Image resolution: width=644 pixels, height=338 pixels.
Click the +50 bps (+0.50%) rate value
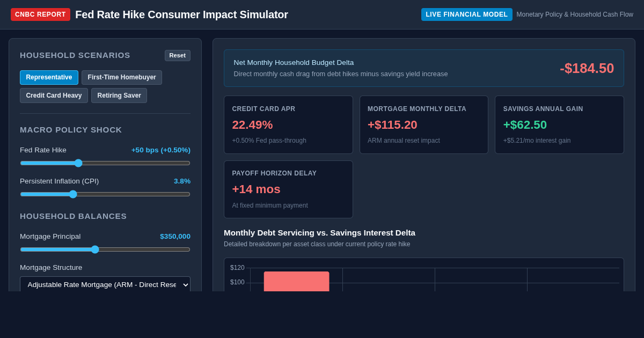161,150
